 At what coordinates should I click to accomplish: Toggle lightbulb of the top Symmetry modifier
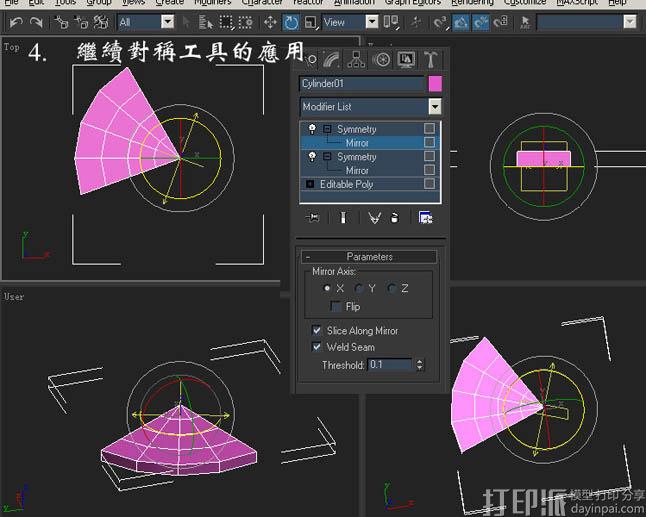310,129
